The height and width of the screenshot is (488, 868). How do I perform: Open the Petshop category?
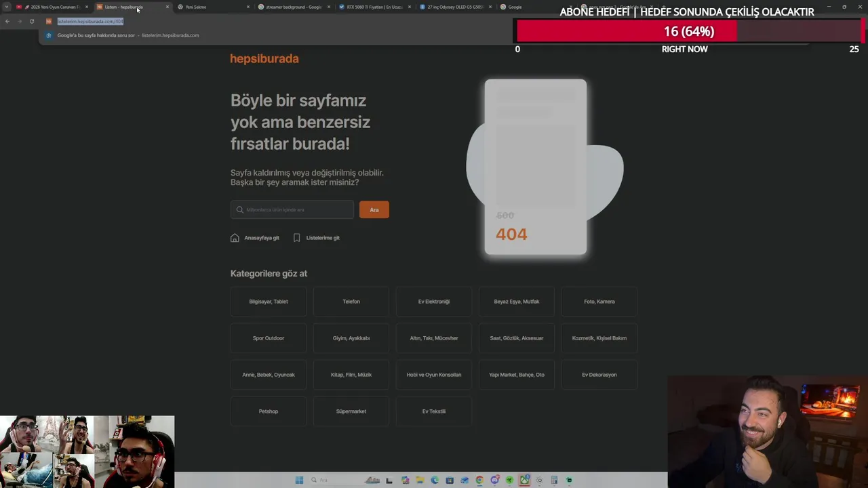[x=269, y=411]
